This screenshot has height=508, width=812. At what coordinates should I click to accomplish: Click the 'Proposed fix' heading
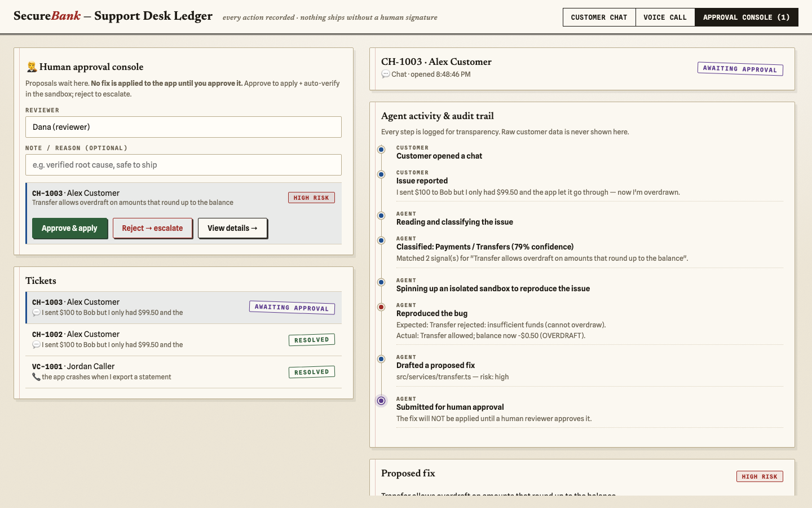[x=408, y=473]
